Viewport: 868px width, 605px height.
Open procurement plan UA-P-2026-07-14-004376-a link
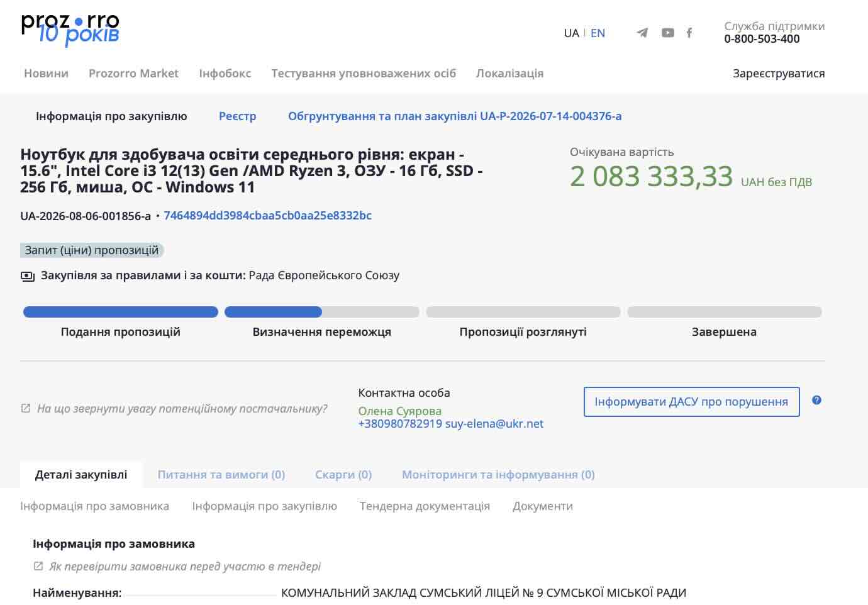coord(455,116)
